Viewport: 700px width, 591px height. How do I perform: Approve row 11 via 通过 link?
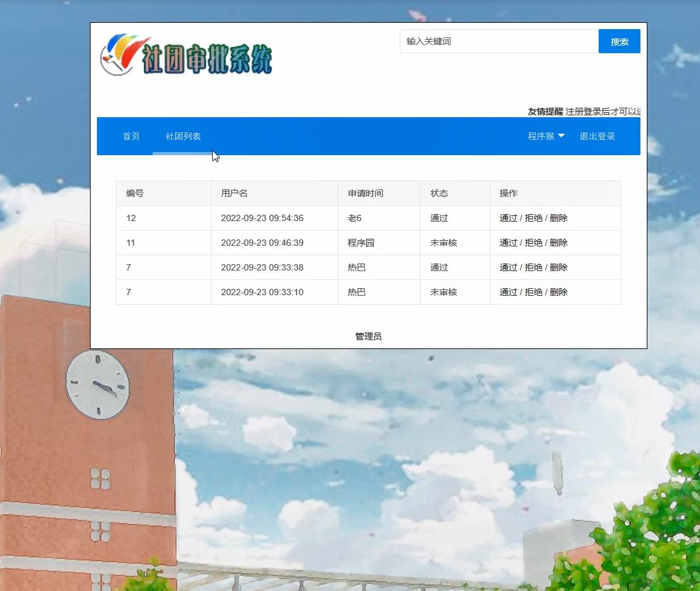coord(508,243)
